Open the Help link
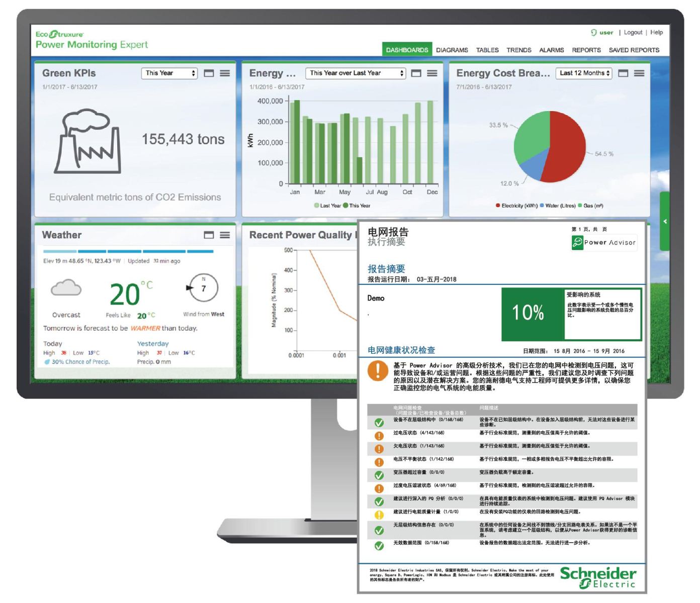The height and width of the screenshot is (603, 700). 656,32
